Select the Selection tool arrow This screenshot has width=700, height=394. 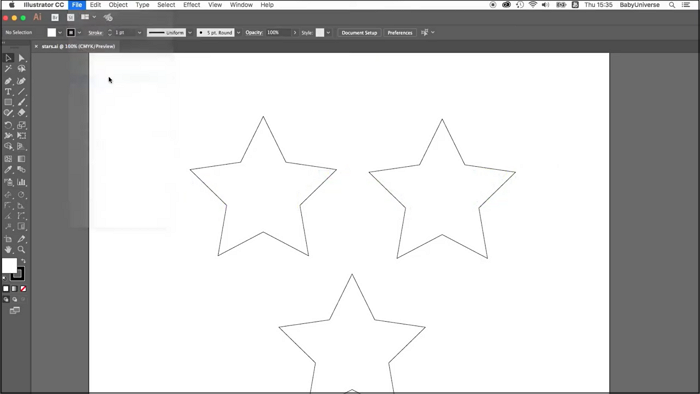click(8, 58)
